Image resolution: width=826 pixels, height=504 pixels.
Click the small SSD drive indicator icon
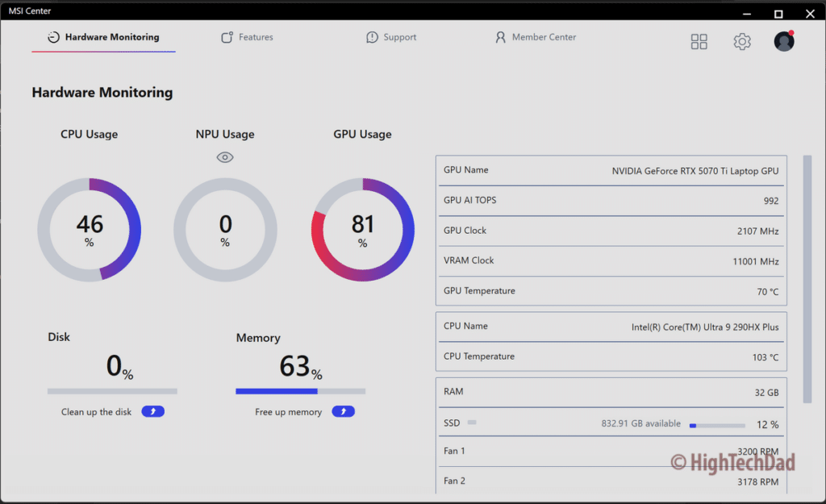472,423
